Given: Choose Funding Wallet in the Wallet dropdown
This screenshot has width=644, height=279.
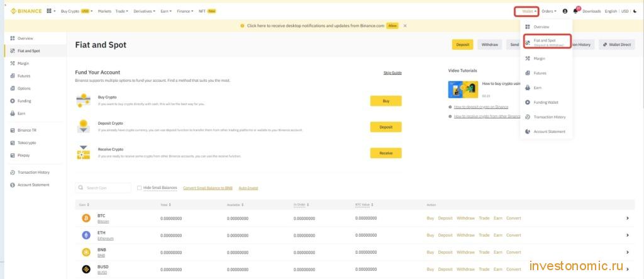Looking at the screenshot, I should [x=546, y=102].
